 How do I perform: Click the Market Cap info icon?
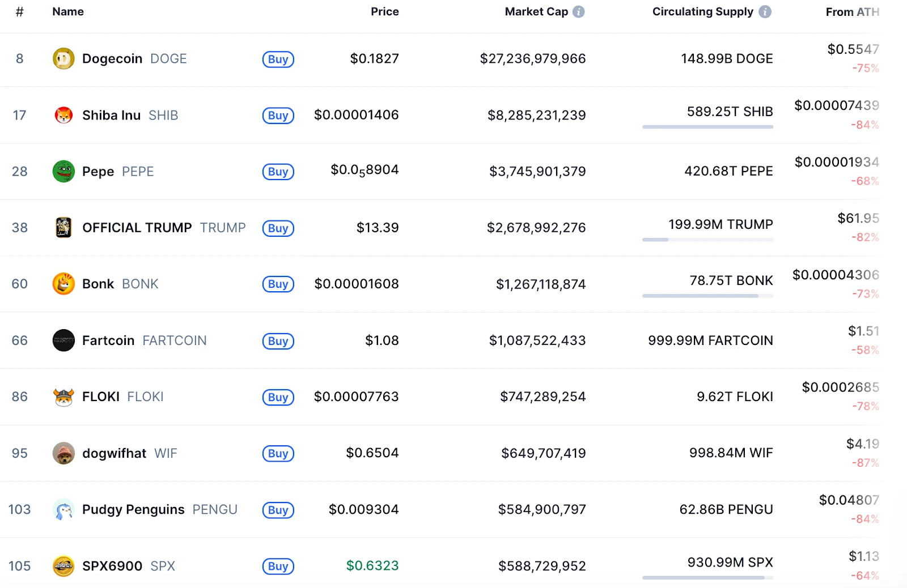pos(578,12)
